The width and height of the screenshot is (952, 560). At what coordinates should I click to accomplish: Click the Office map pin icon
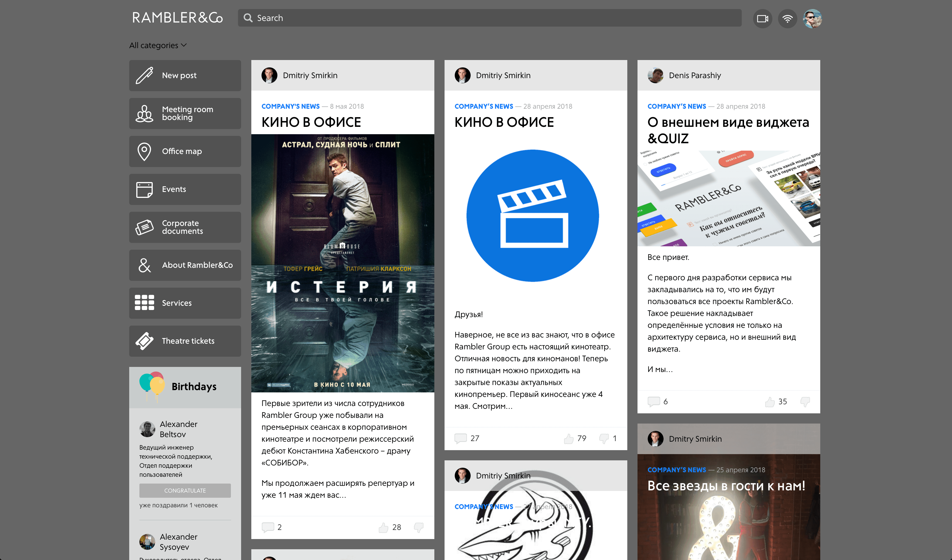coord(144,151)
